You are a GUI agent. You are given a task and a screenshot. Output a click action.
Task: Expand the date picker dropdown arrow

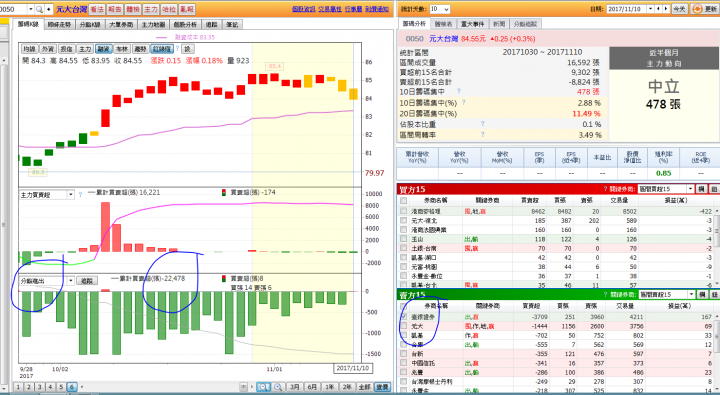click(x=650, y=9)
